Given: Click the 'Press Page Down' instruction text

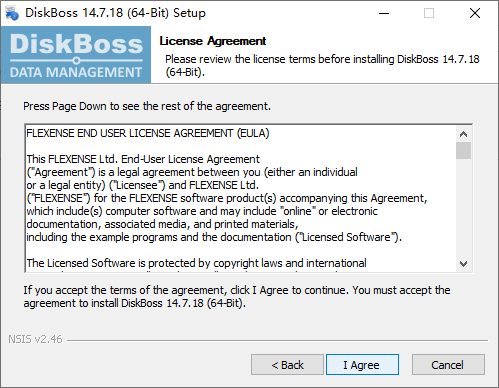Looking at the screenshot, I should 147,106.
